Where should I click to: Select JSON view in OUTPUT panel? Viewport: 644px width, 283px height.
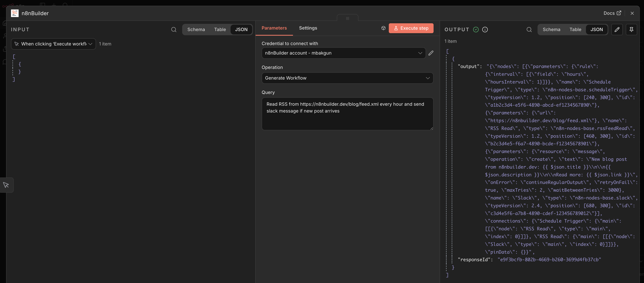point(597,29)
